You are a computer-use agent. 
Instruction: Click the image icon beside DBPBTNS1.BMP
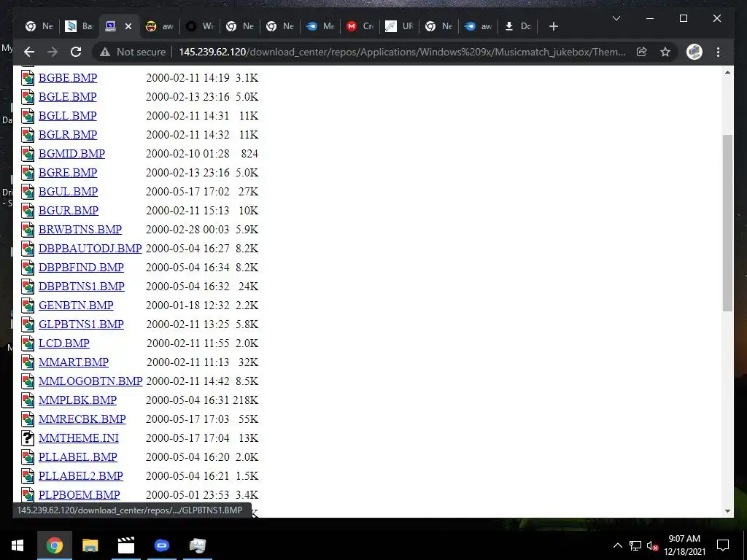point(28,286)
